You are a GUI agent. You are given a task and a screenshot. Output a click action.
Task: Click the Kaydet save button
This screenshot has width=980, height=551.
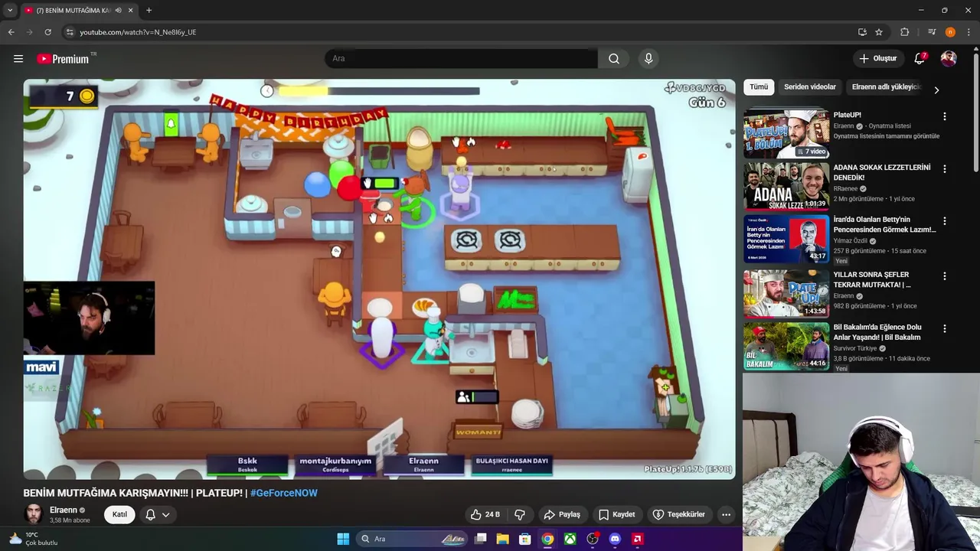tap(616, 514)
